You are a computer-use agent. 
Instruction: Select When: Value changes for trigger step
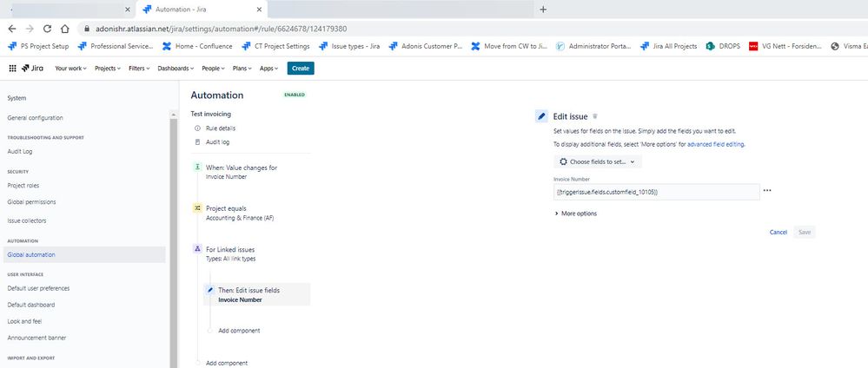[242, 172]
